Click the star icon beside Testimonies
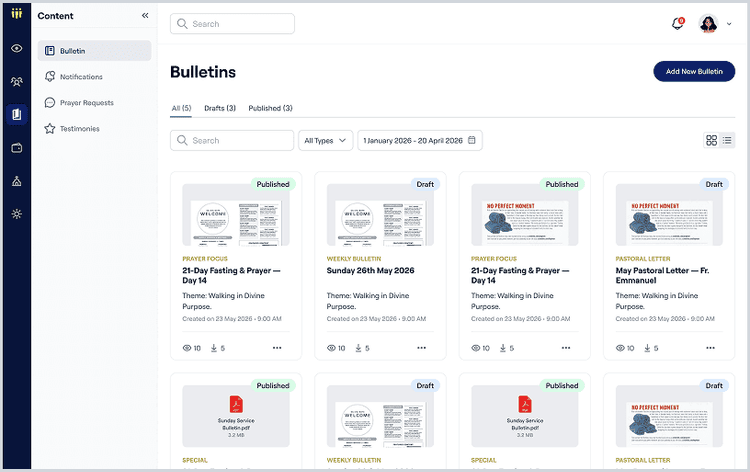The height and width of the screenshot is (472, 750). 50,129
